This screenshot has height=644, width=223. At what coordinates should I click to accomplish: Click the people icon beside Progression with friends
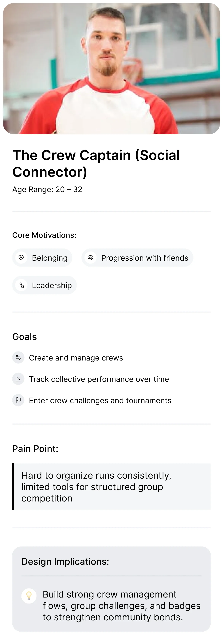(x=90, y=257)
